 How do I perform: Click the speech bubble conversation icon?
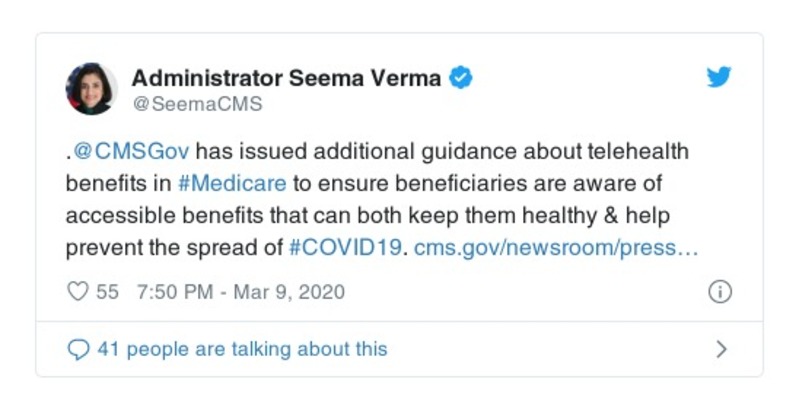77,349
